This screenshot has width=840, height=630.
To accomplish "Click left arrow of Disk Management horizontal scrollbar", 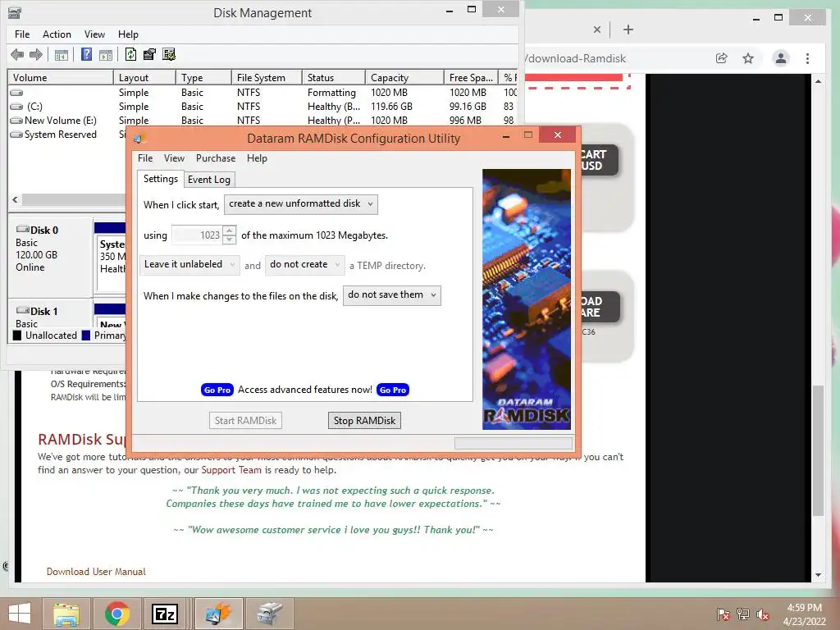I will 15,200.
